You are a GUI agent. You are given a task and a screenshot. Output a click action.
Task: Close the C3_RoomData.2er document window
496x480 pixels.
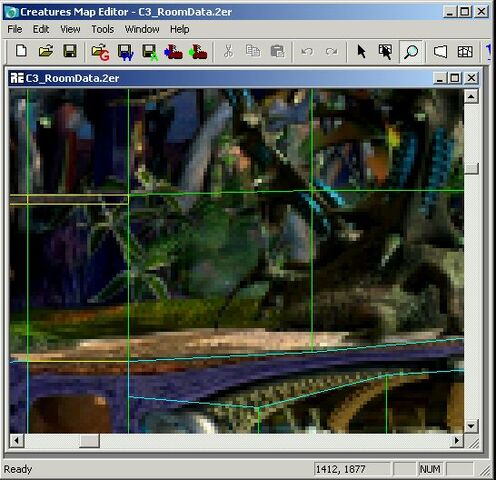click(471, 78)
